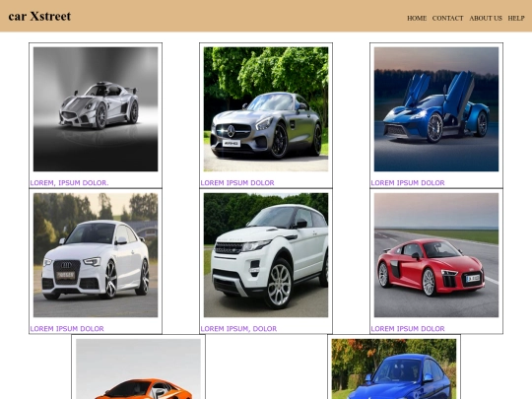Click the caption under the Mercedes AMG photo

click(x=237, y=183)
